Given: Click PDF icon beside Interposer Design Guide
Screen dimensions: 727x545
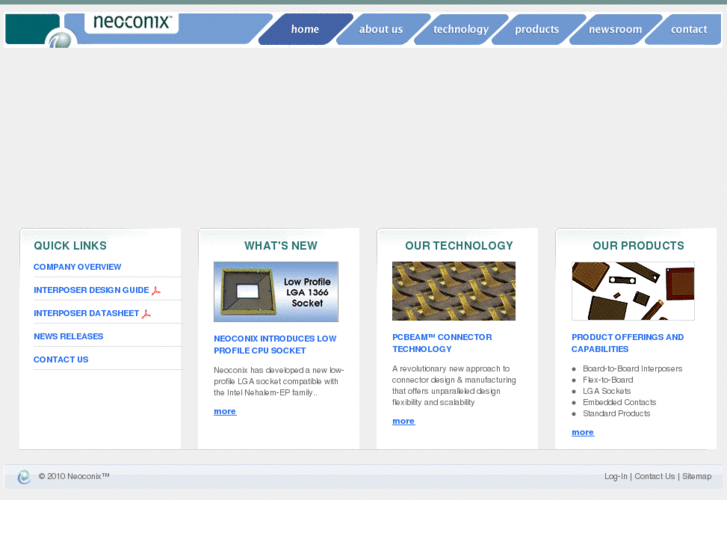Looking at the screenshot, I should click(x=156, y=291).
